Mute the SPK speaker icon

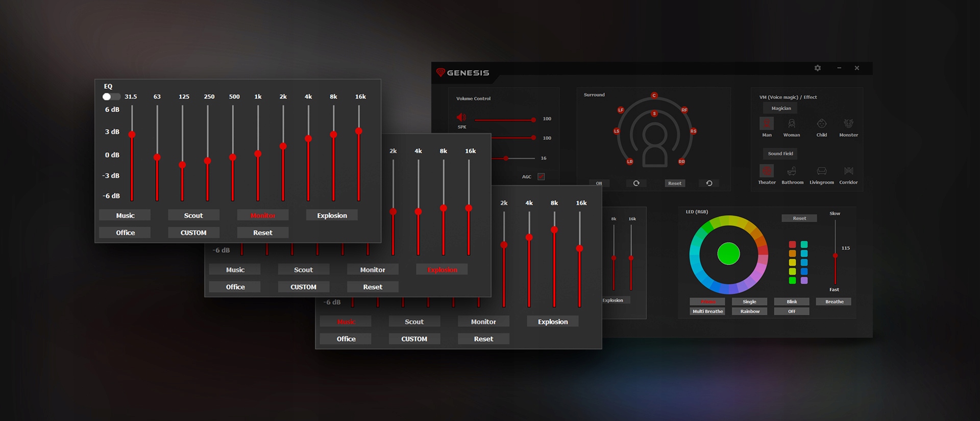pyautogui.click(x=461, y=118)
